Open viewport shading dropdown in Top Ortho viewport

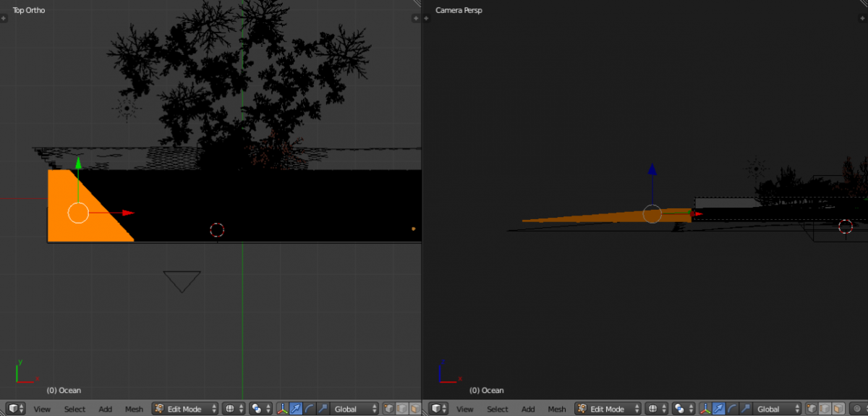[x=233, y=409]
